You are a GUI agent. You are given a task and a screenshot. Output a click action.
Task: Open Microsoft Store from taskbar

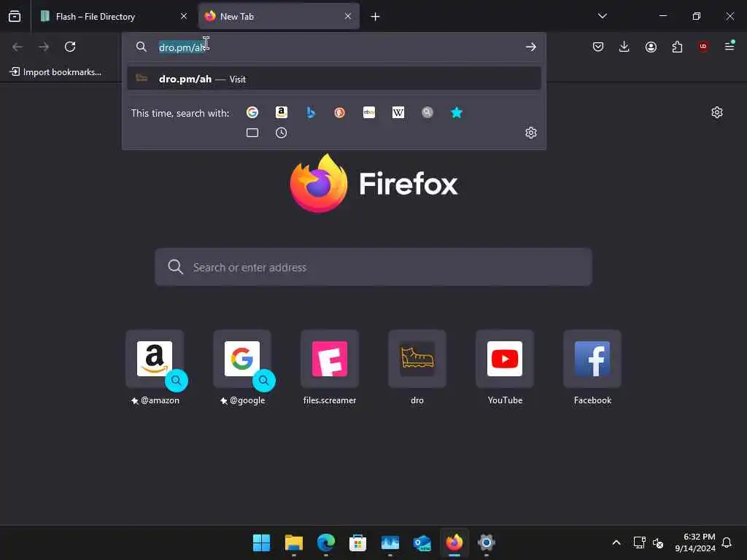click(x=357, y=542)
